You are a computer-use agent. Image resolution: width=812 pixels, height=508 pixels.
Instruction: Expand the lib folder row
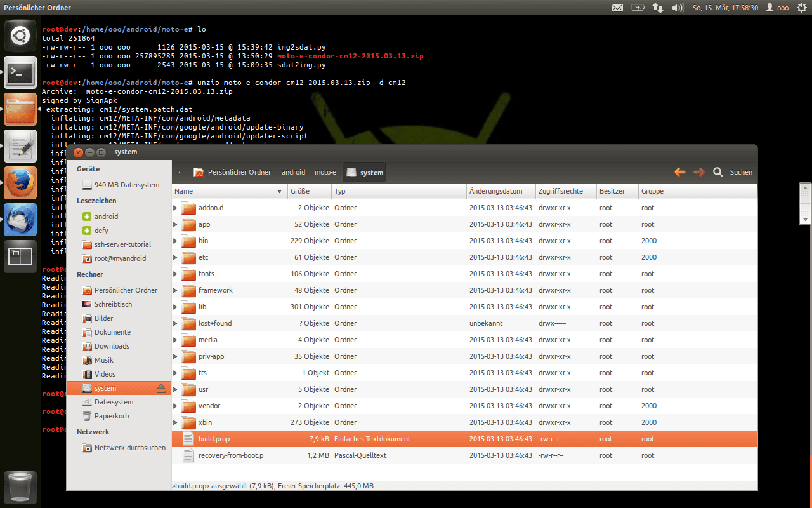176,307
